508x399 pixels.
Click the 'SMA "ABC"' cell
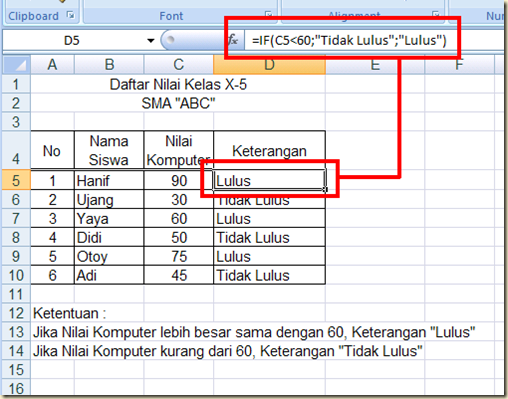(178, 103)
